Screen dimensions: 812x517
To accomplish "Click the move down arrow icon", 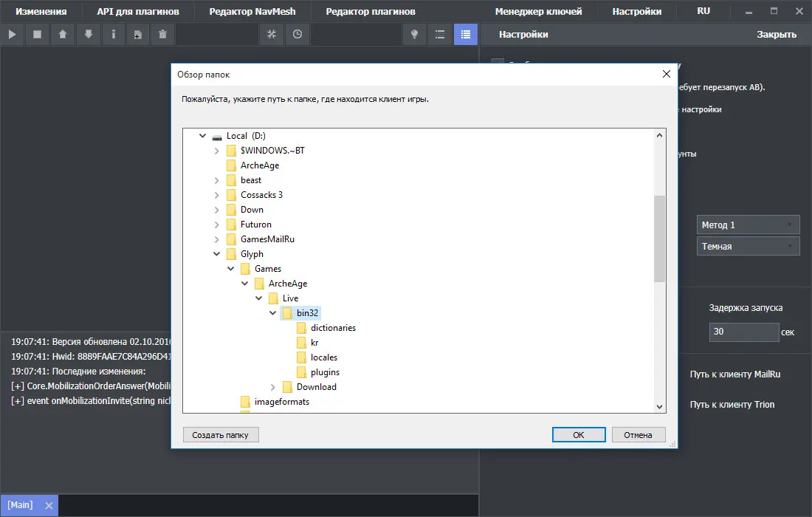I will coord(88,34).
